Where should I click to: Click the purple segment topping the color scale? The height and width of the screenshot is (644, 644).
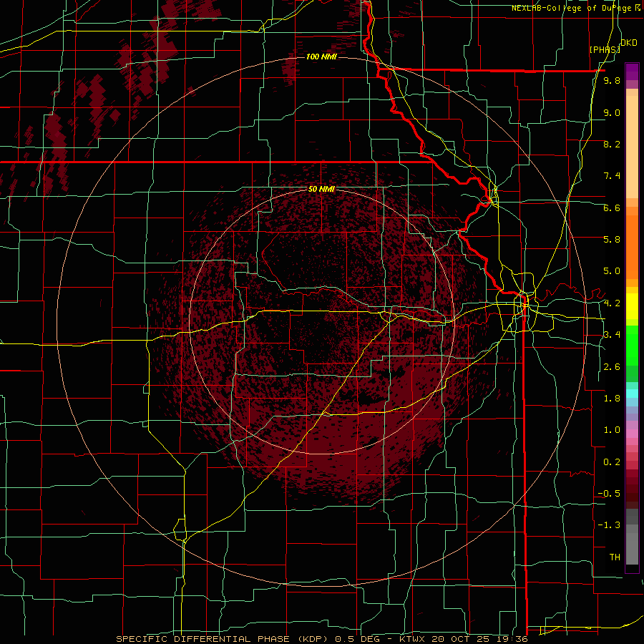tap(632, 72)
